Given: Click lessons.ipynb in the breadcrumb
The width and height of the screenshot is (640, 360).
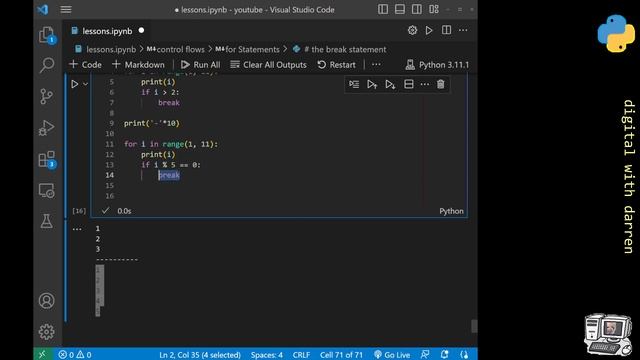Looking at the screenshot, I should click(x=111, y=49).
